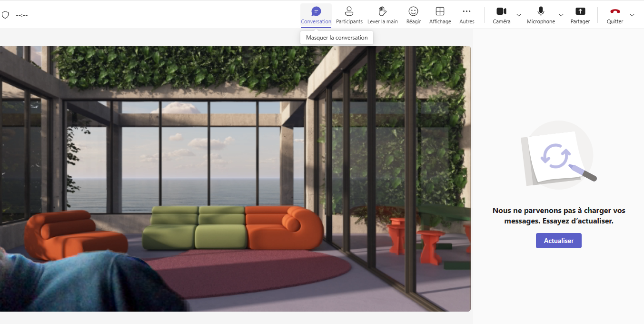Share your screen with Partager
This screenshot has width=644, height=324.
tap(580, 15)
